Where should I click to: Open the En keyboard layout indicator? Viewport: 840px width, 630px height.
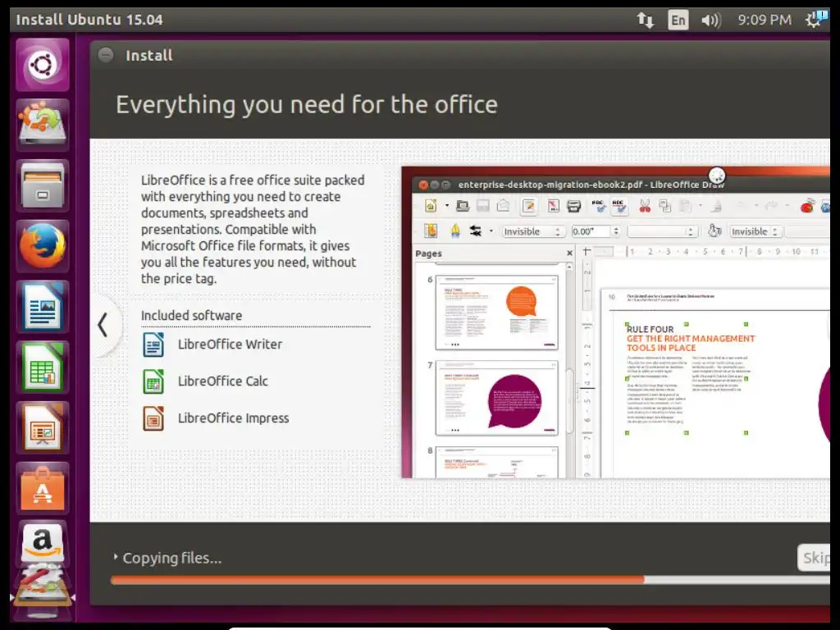pyautogui.click(x=678, y=21)
